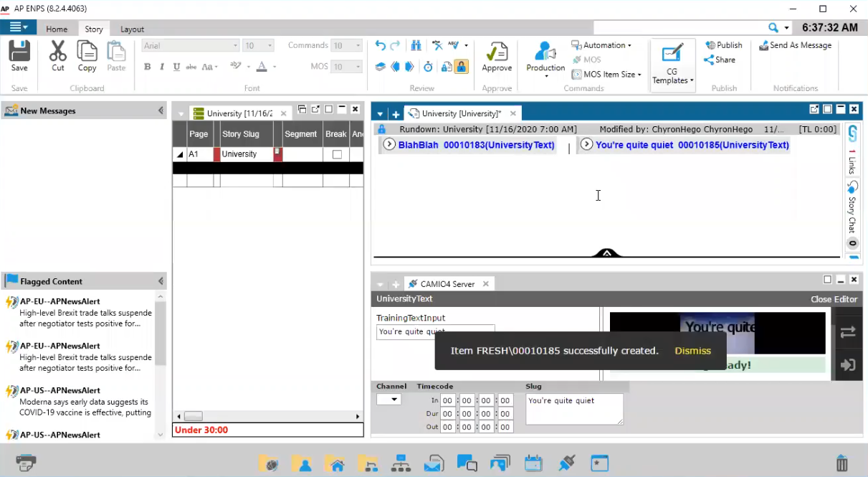Click the Approve checkmark icon
Screen dimensions: 868x477
pyautogui.click(x=496, y=52)
